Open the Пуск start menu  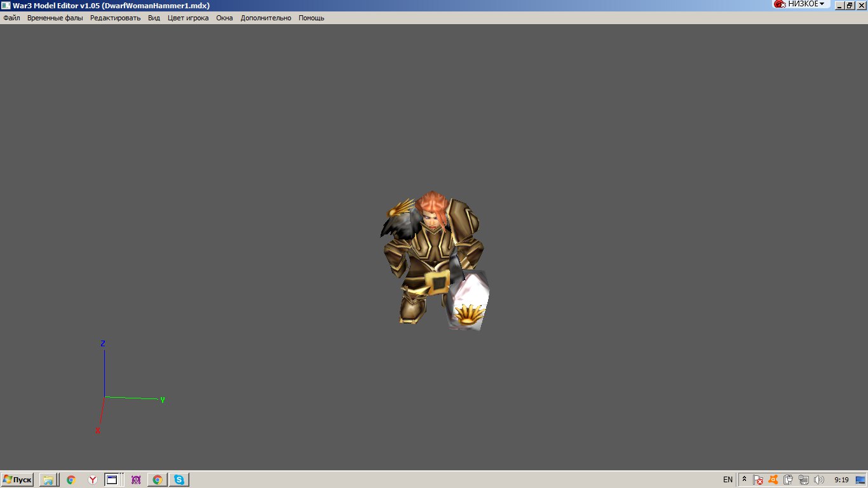click(17, 480)
